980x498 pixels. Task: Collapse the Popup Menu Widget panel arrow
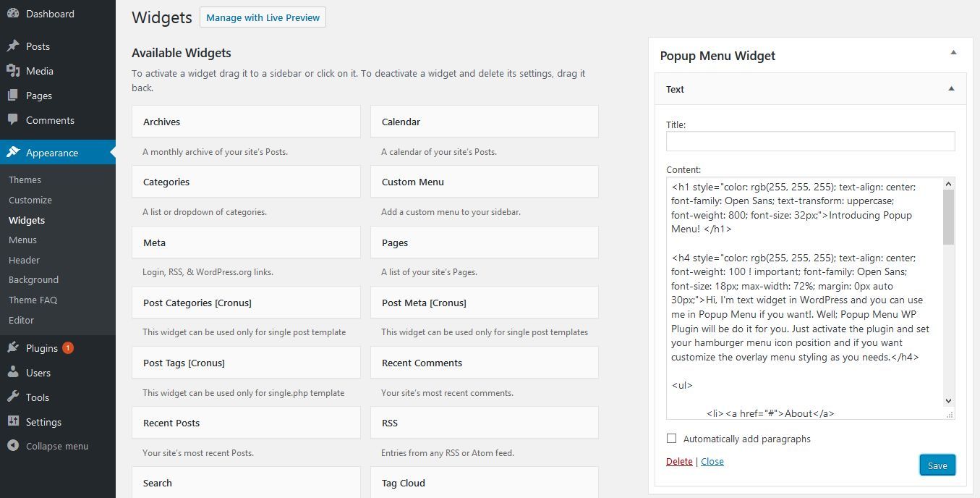click(x=953, y=53)
